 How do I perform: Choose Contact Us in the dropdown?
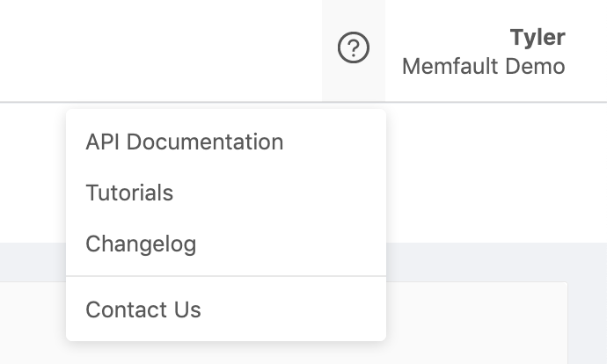coord(143,309)
